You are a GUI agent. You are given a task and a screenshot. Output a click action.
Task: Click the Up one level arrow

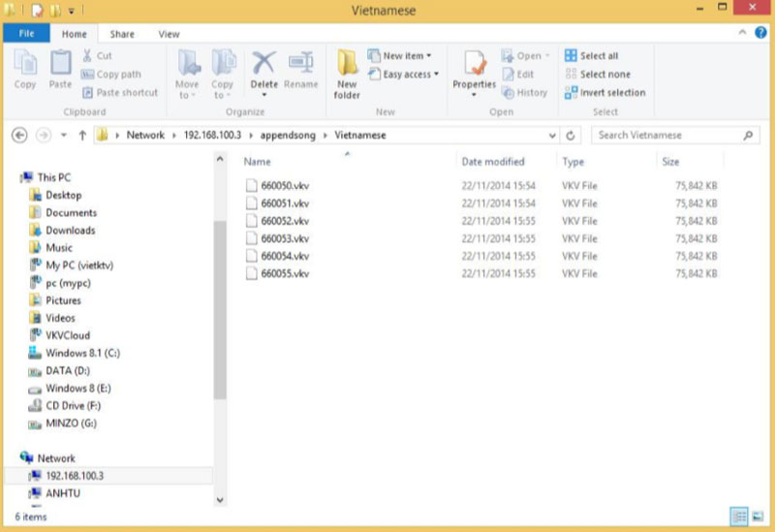[x=82, y=136]
